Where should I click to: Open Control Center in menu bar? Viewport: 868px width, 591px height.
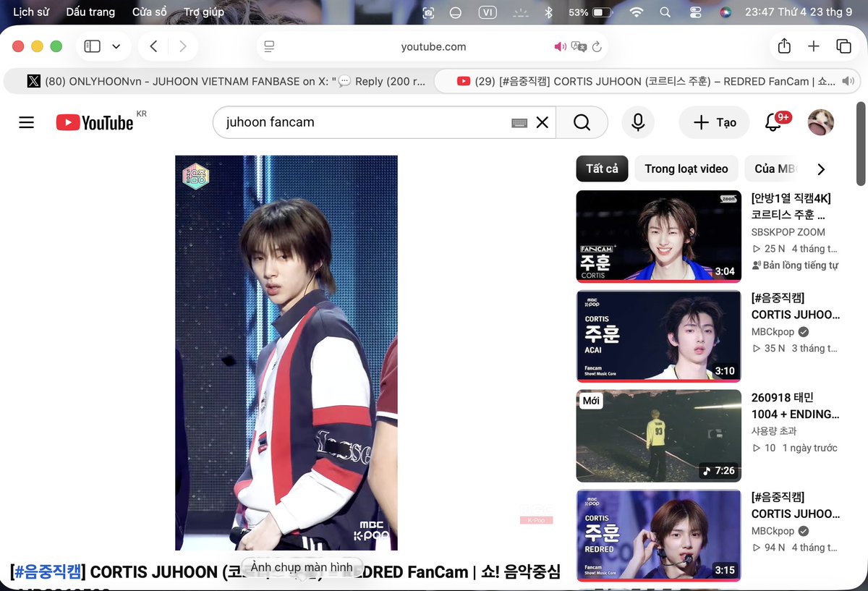(x=696, y=12)
